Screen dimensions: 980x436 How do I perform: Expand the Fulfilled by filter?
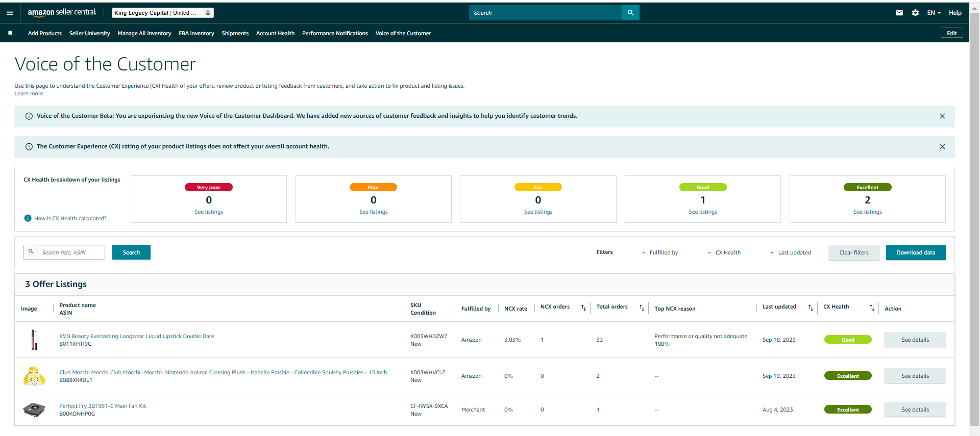coord(660,252)
